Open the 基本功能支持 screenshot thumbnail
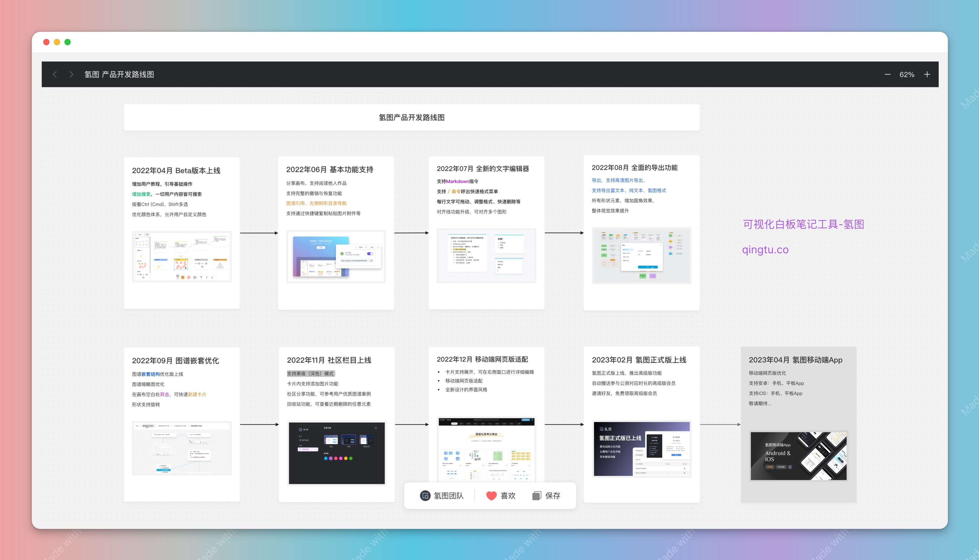This screenshot has width=979, height=560. tap(336, 257)
